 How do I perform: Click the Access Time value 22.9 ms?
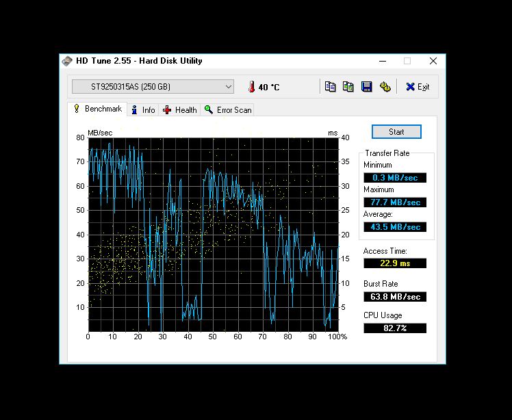click(x=395, y=263)
